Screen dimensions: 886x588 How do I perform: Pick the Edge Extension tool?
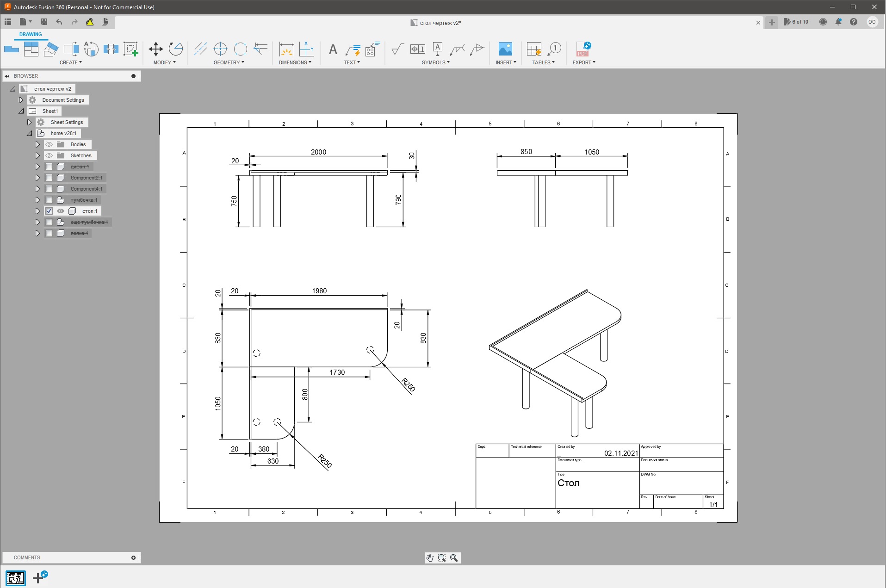point(261,49)
